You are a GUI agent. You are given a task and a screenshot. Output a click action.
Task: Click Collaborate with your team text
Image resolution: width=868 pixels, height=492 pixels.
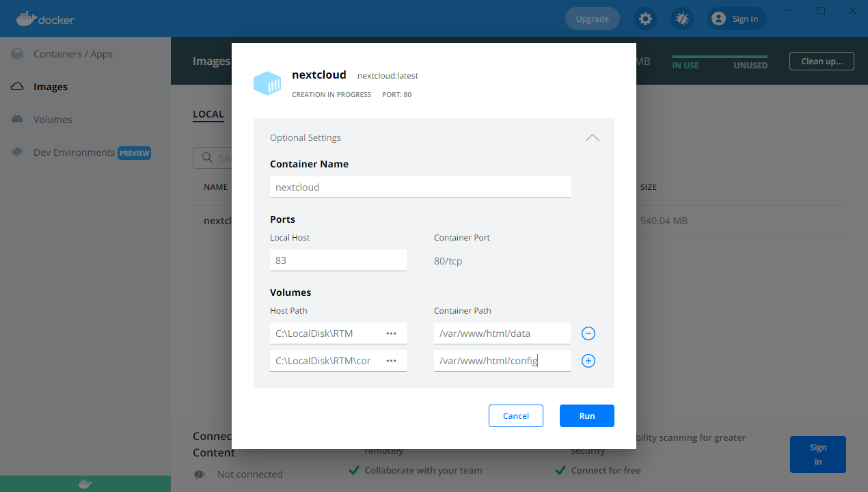pos(423,470)
